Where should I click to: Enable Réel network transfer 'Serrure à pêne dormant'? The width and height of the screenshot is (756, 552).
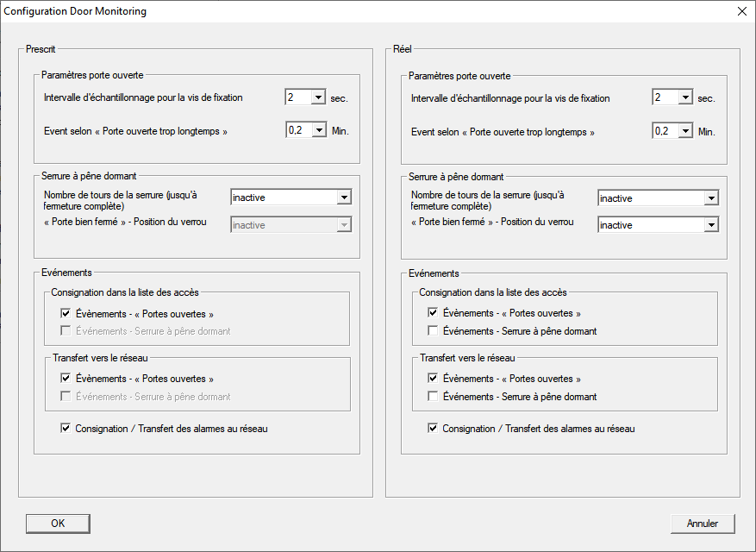434,397
